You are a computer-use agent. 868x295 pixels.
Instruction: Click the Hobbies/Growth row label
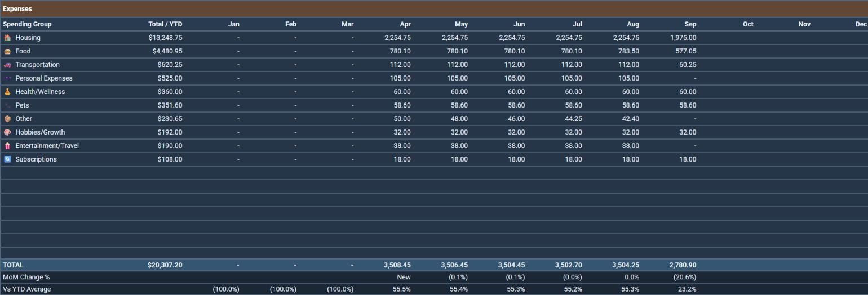click(x=41, y=132)
